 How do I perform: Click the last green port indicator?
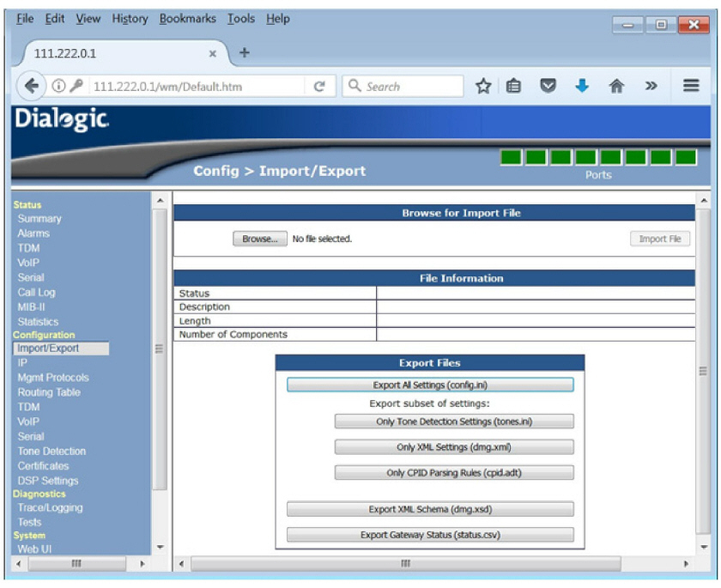coord(686,157)
